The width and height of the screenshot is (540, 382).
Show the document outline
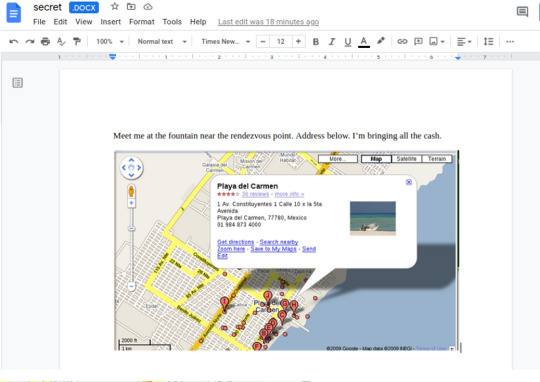tap(18, 83)
